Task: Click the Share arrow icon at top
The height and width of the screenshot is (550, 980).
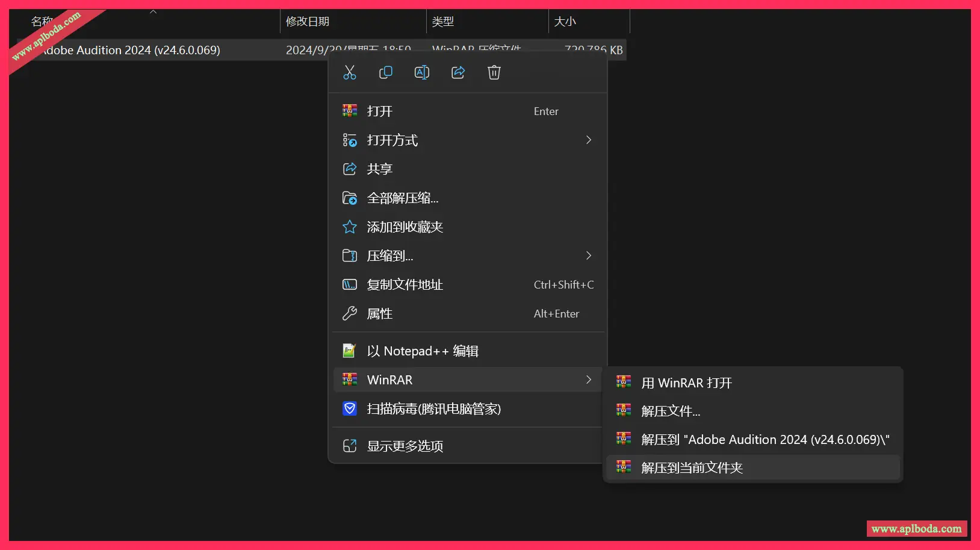Action: [x=458, y=73]
